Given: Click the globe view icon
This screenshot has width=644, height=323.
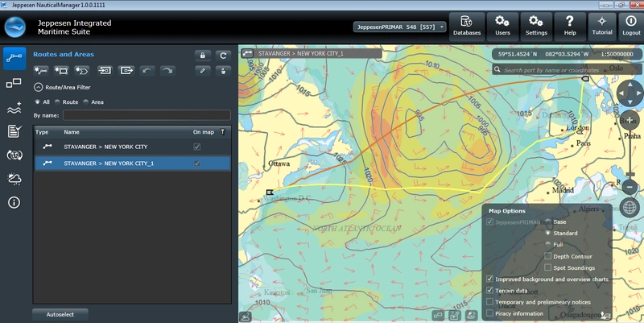Looking at the screenshot, I should 630,207.
